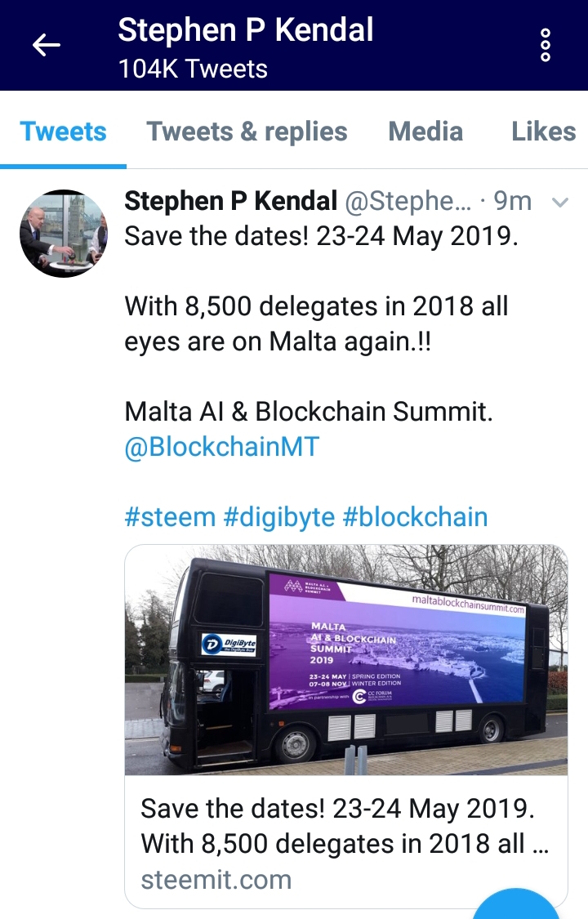
Task: Open the steemit.com link card title
Action: click(345, 826)
